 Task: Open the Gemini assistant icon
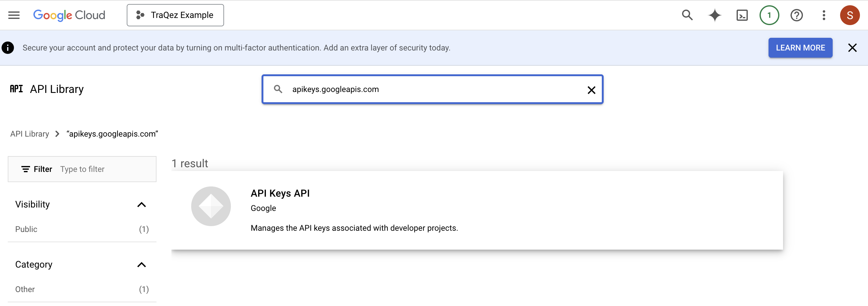(x=714, y=15)
